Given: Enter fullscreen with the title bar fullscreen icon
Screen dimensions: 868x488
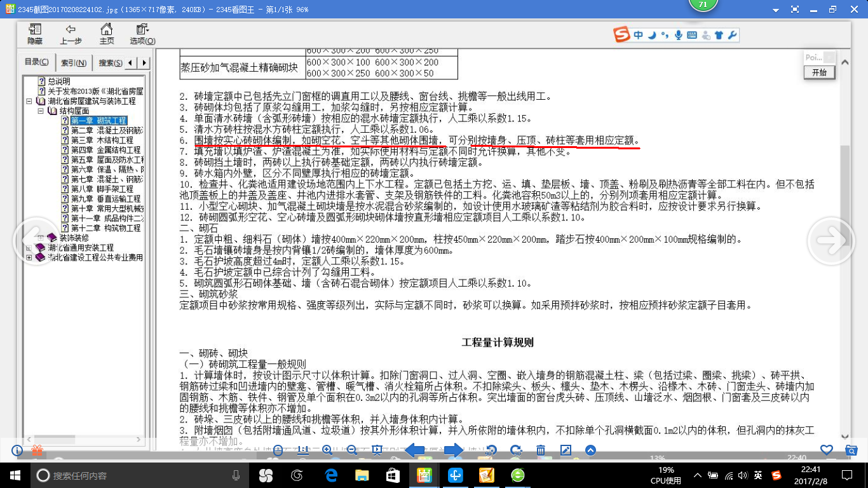Looking at the screenshot, I should [795, 10].
